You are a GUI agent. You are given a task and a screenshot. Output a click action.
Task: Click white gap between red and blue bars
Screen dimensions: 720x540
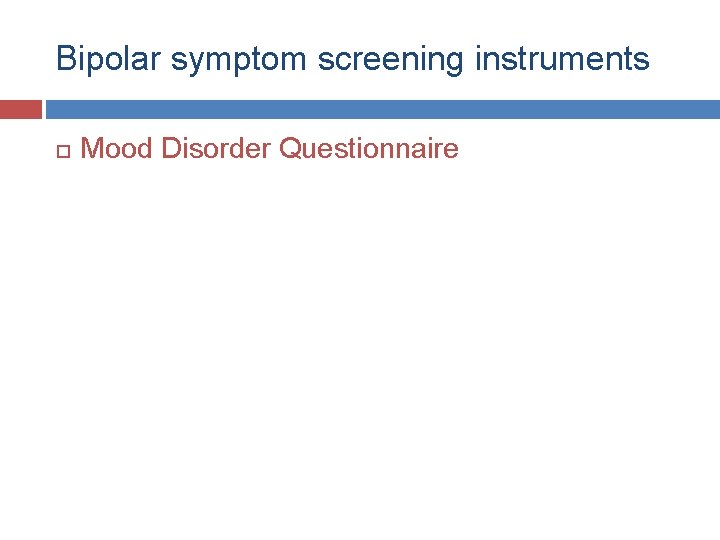click(x=44, y=109)
